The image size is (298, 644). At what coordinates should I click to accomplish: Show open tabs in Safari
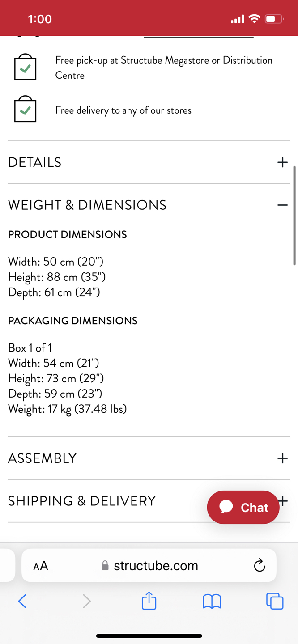tap(275, 601)
